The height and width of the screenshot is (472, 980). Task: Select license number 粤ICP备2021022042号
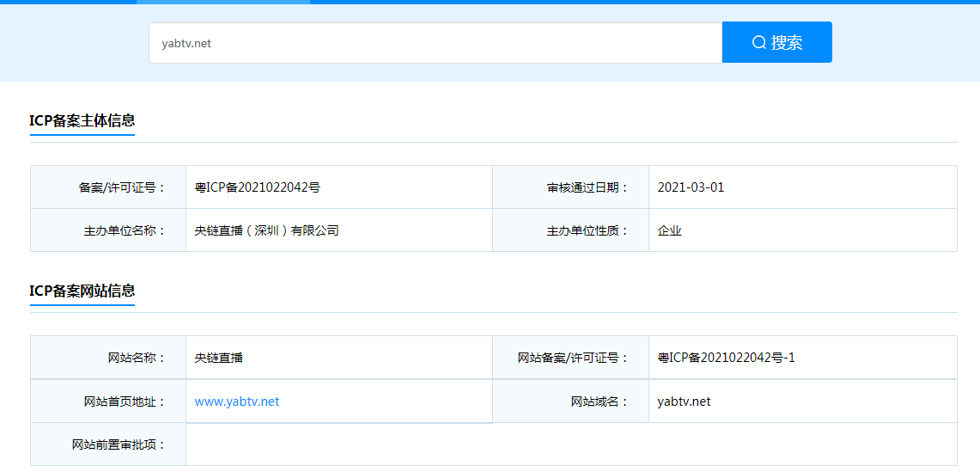click(x=258, y=187)
